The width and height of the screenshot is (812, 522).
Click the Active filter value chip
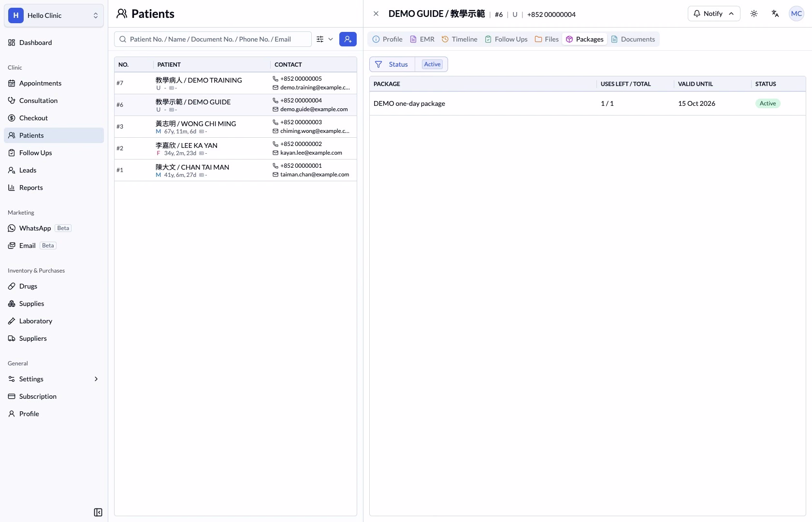pyautogui.click(x=432, y=64)
